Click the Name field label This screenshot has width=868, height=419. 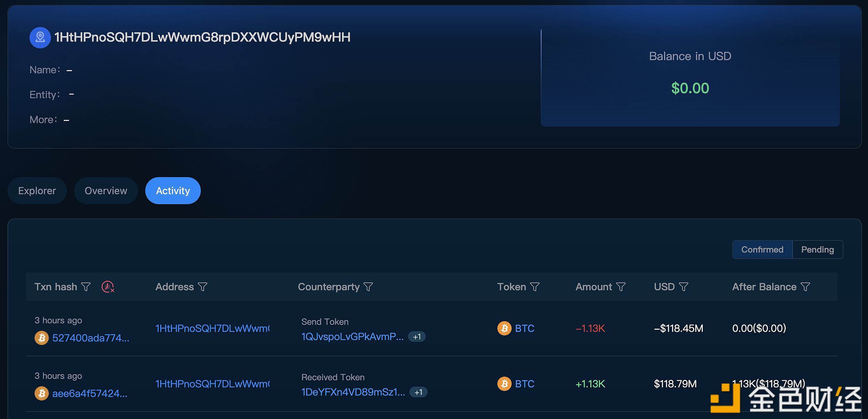45,70
